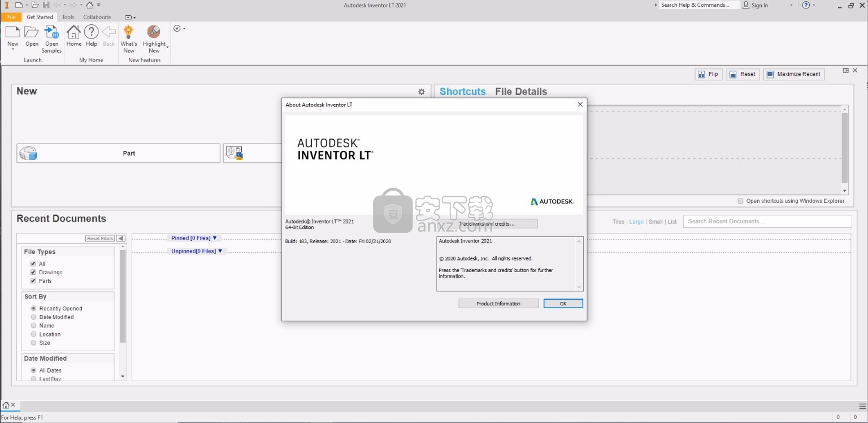Click the quick access Save disk icon

pyautogui.click(x=46, y=5)
